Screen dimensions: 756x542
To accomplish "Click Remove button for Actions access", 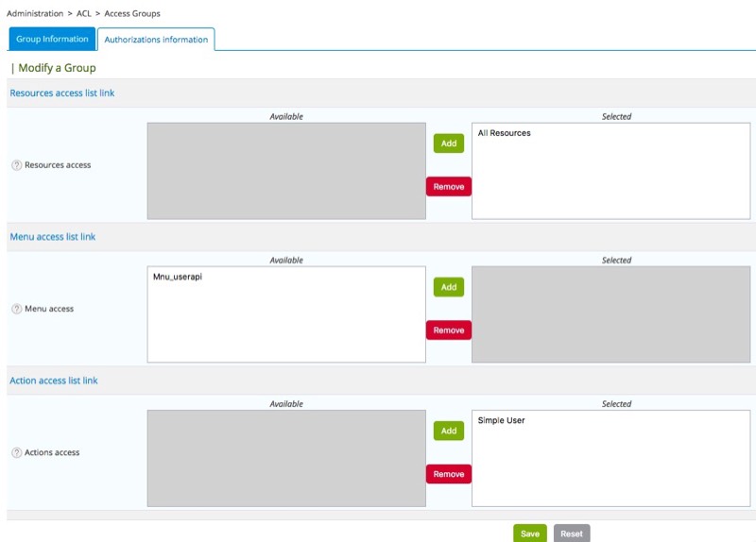I will [x=449, y=474].
